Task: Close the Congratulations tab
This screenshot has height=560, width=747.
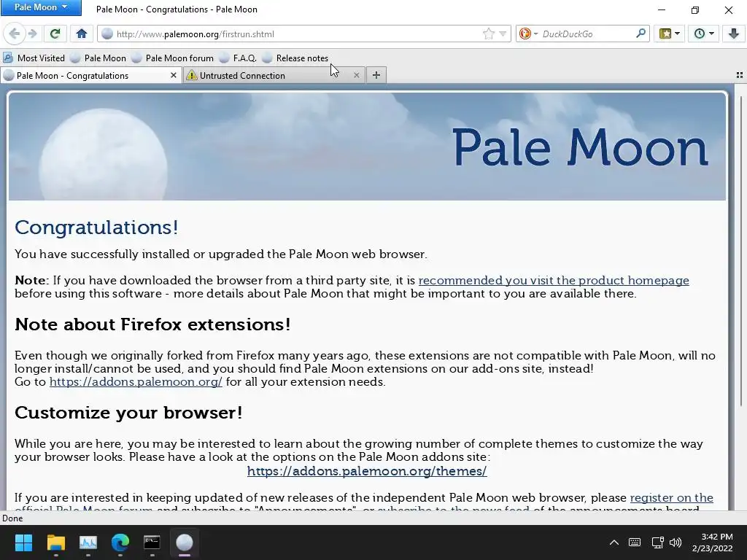Action: [174, 75]
